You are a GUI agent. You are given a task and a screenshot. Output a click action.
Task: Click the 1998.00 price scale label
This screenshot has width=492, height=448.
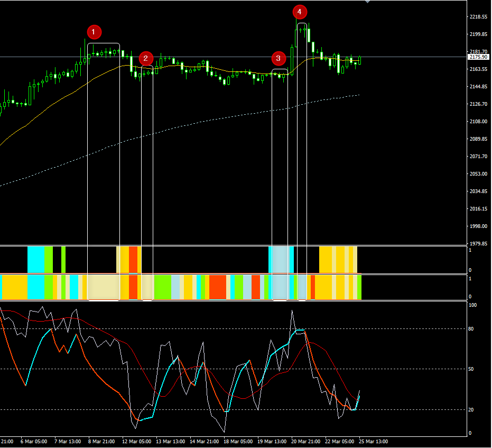pyautogui.click(x=478, y=226)
